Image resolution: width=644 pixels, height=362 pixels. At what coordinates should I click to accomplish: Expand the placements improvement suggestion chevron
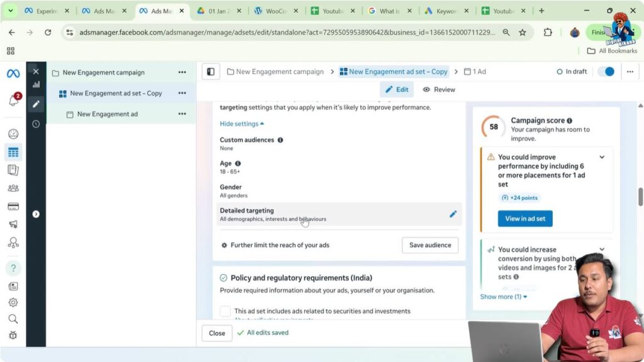click(x=602, y=157)
